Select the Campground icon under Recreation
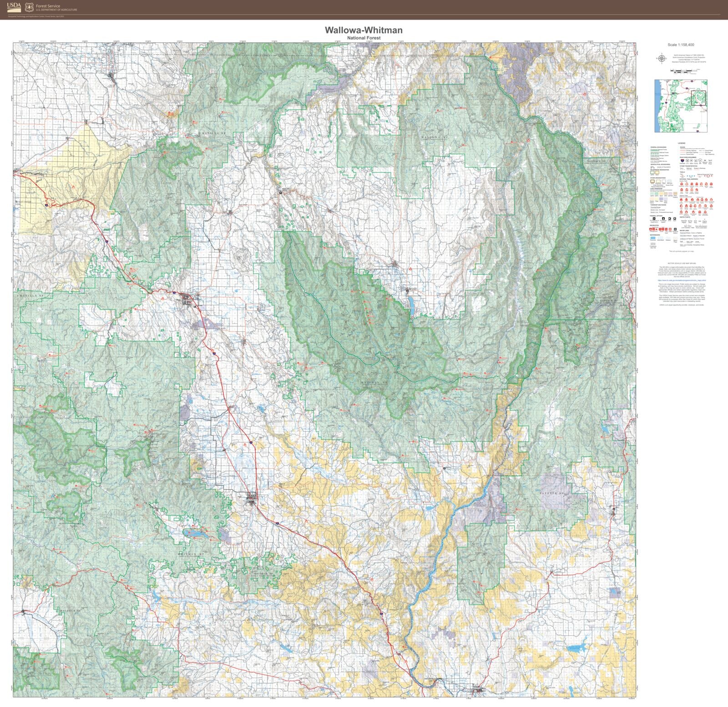This screenshot has height=707, width=728. pyautogui.click(x=652, y=229)
